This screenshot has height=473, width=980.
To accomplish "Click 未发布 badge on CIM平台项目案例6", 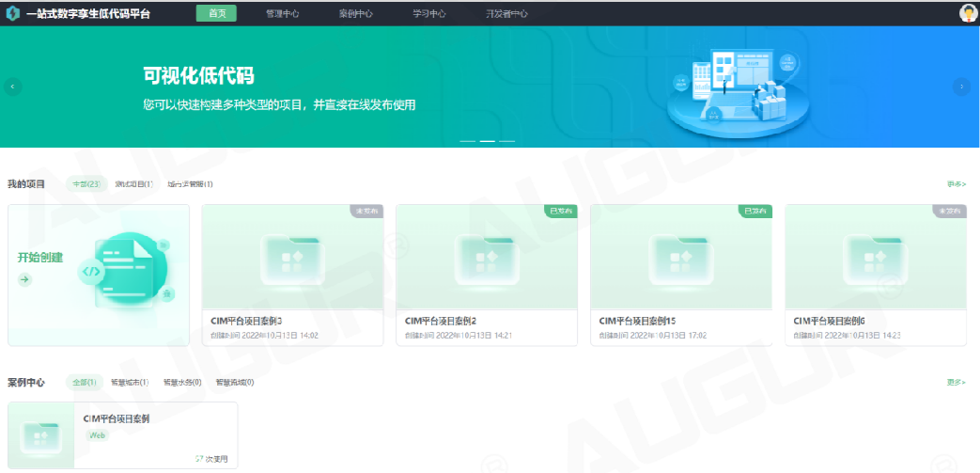I will coord(949,212).
